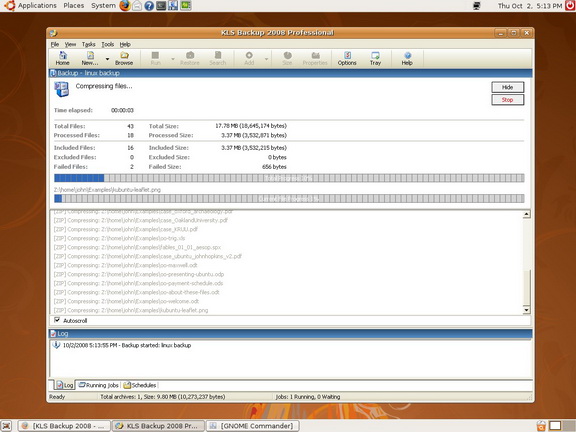Open the Places menu in the top panel
The height and width of the screenshot is (432, 576).
point(73,6)
